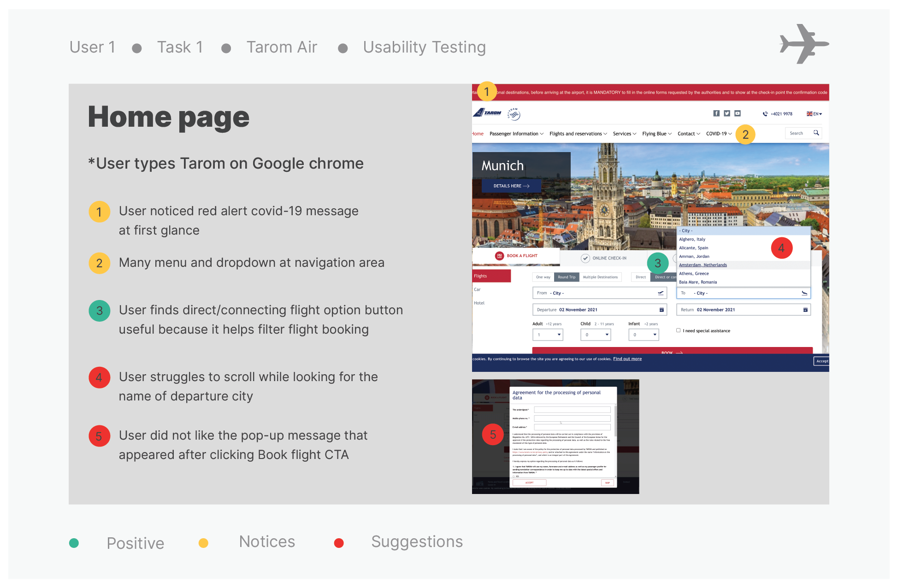Expand the Services menu
This screenshot has width=898, height=588.
point(625,134)
